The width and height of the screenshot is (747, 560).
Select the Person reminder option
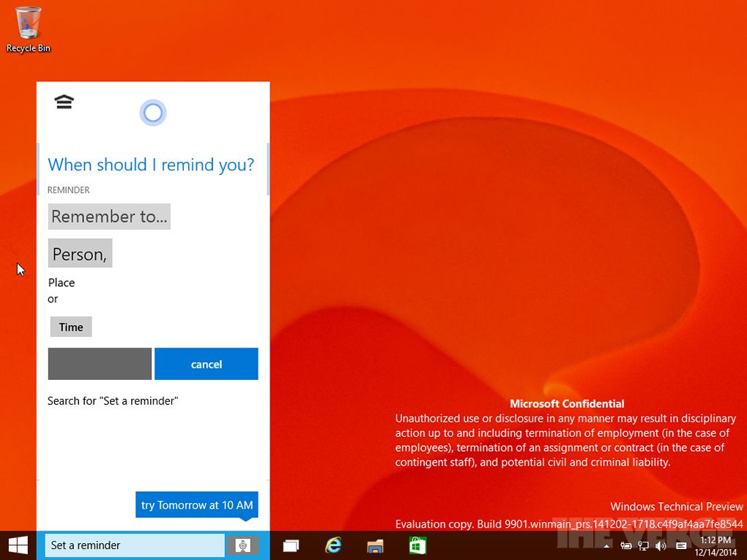click(80, 254)
